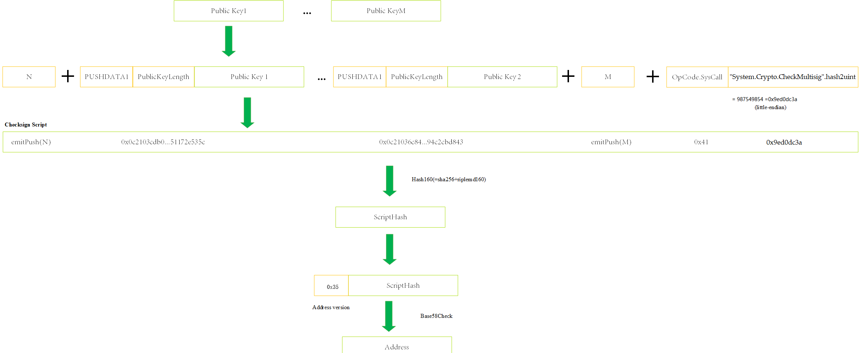The height and width of the screenshot is (353, 868).
Task: Click PUSHDATA1 cell before Public Key 2
Action: 360,77
